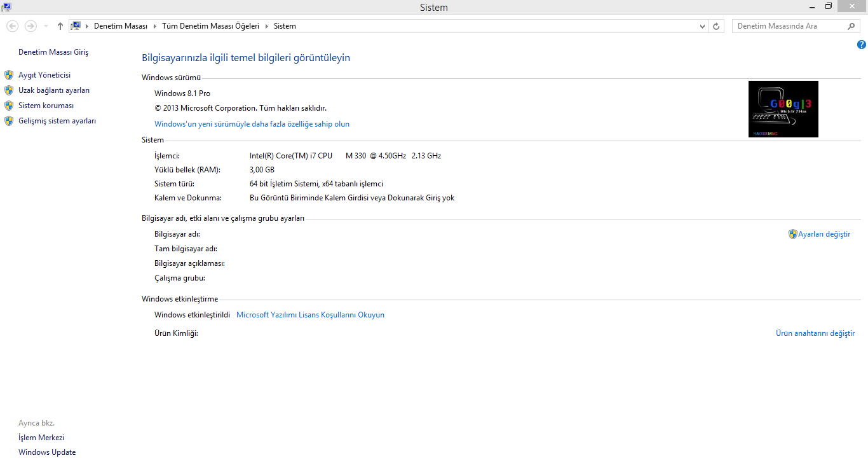This screenshot has height=465, width=868.
Task: Click the 3,00 GB memory value
Action: click(262, 170)
